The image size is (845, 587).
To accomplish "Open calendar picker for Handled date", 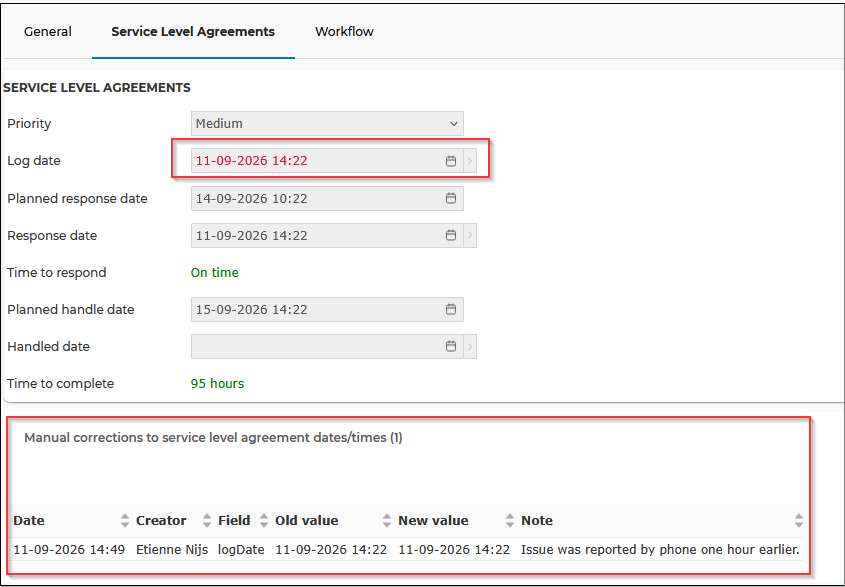I will coord(451,347).
